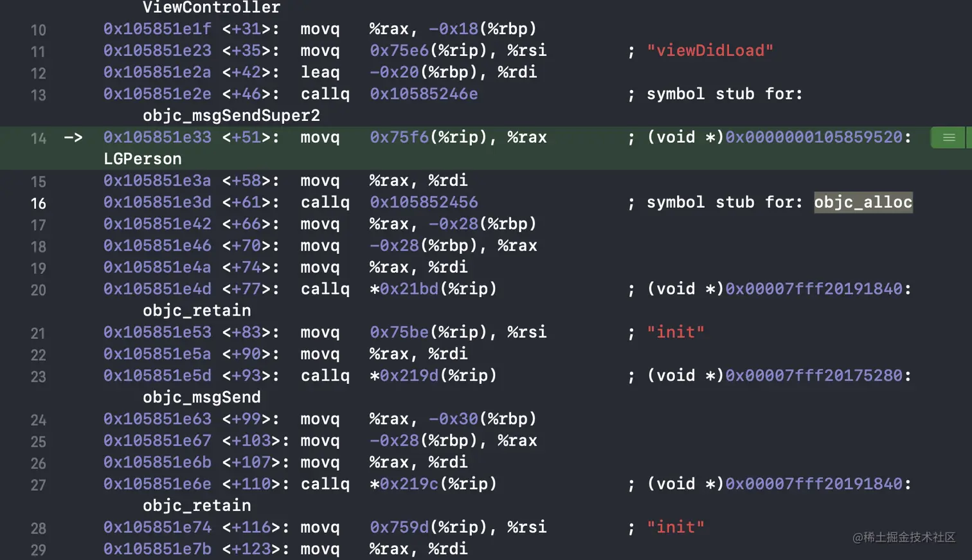Click address 0x105851e6e on line 27

(x=157, y=483)
